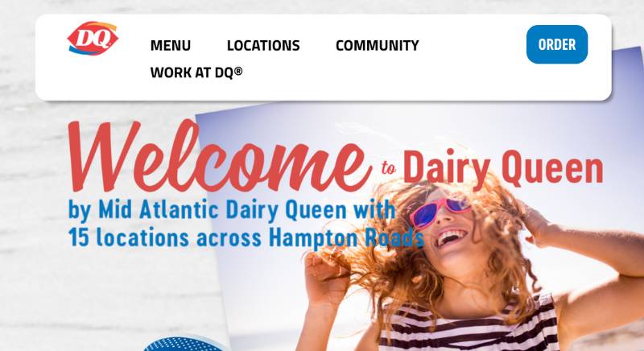The width and height of the screenshot is (644, 351).
Task: Click the blue ORDER button
Action: pos(557,44)
